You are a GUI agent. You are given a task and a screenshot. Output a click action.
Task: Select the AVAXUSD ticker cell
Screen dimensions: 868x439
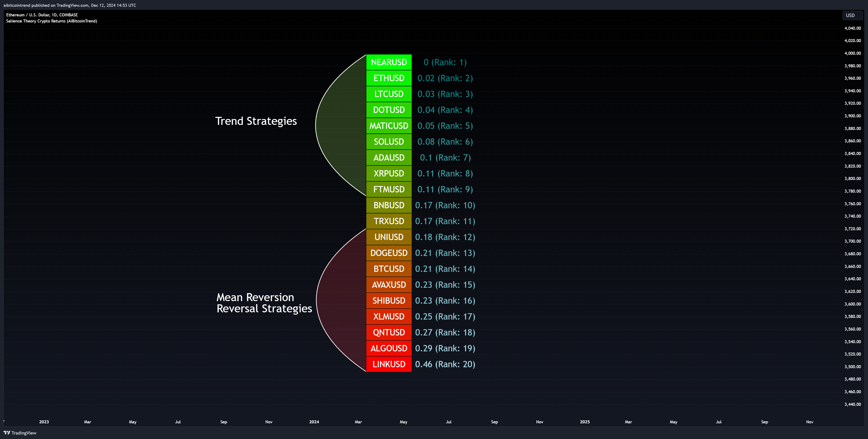click(x=389, y=285)
